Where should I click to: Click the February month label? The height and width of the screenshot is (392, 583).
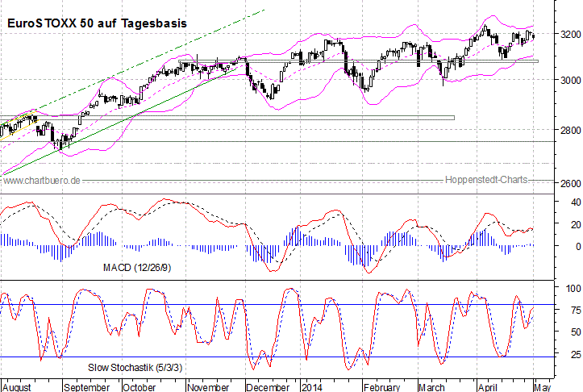pos(381,387)
